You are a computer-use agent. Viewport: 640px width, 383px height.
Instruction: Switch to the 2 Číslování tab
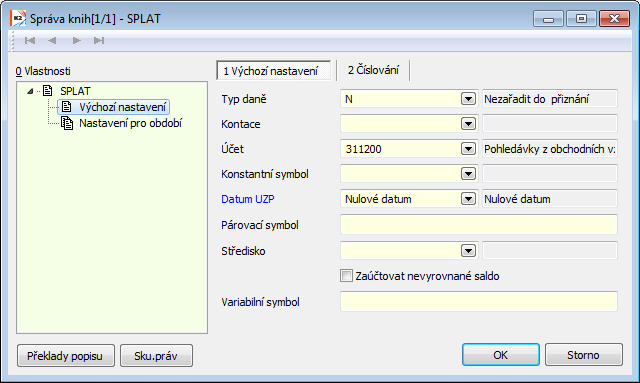pos(373,70)
